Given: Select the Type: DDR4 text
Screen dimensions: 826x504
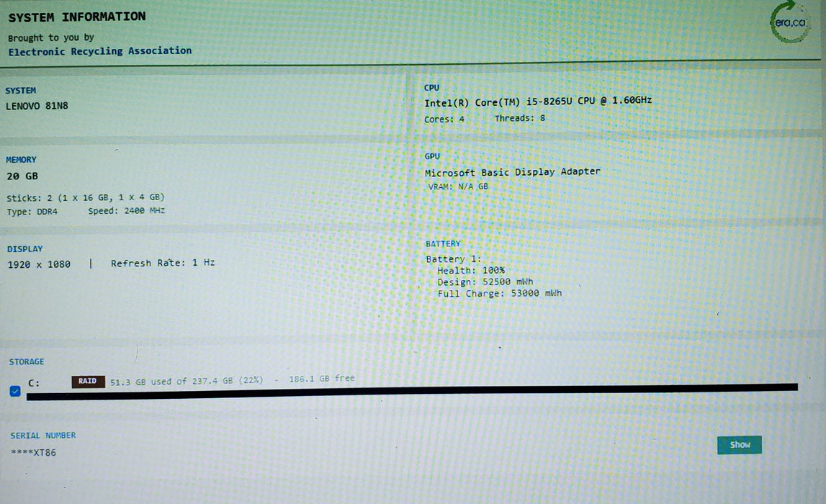Looking at the screenshot, I should 32,212.
